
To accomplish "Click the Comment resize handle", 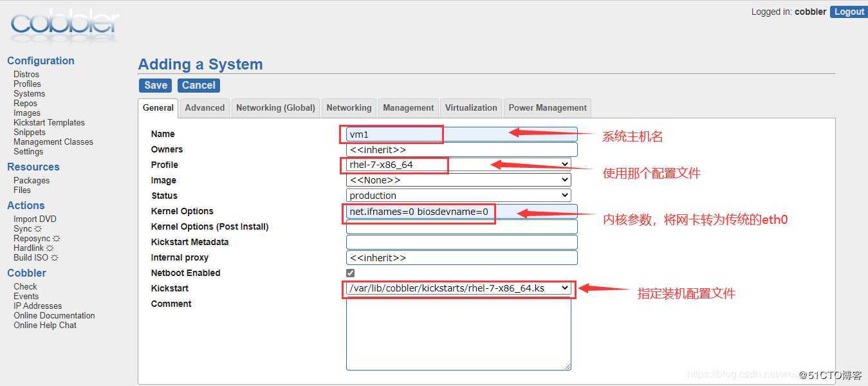I will [567, 367].
